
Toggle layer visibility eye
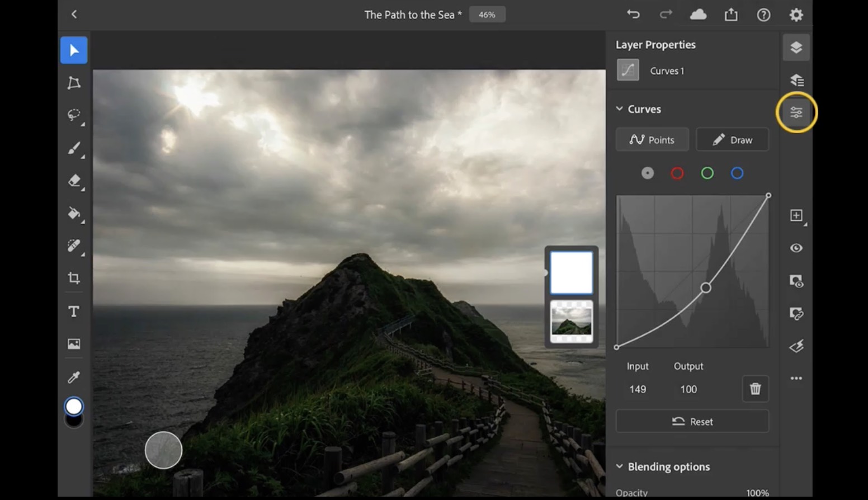click(796, 248)
